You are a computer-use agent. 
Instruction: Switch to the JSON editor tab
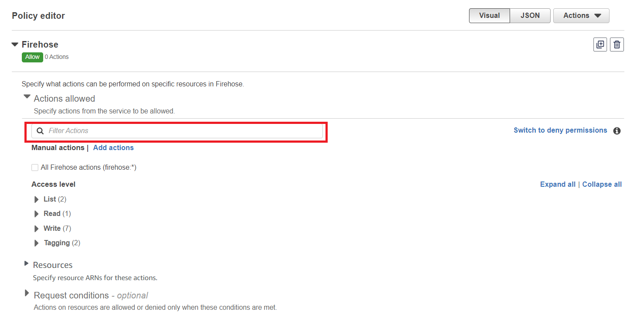coord(530,16)
